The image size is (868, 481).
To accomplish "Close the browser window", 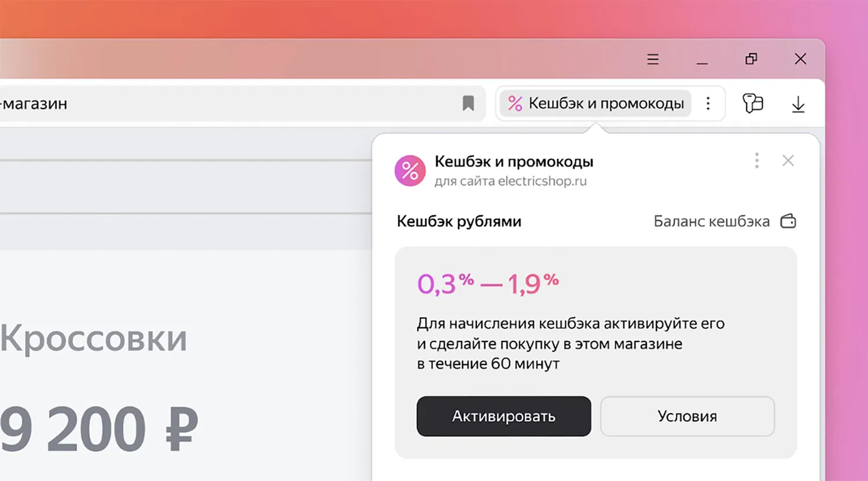I will tap(800, 59).
